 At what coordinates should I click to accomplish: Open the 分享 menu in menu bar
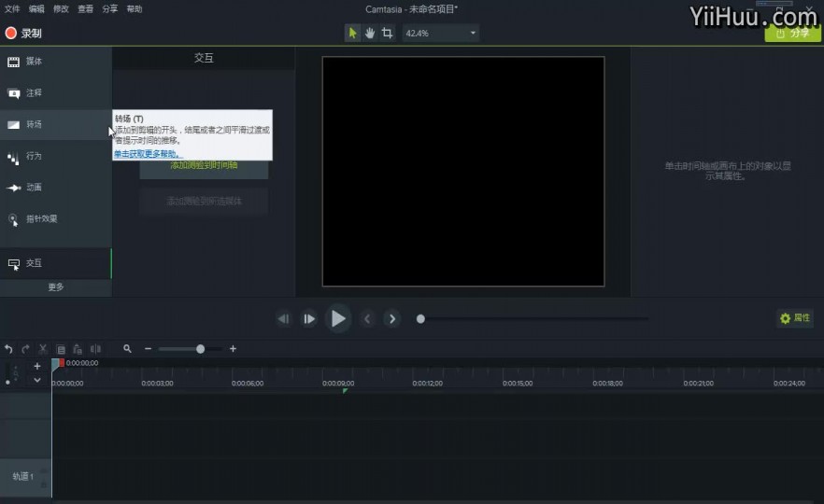pyautogui.click(x=110, y=9)
